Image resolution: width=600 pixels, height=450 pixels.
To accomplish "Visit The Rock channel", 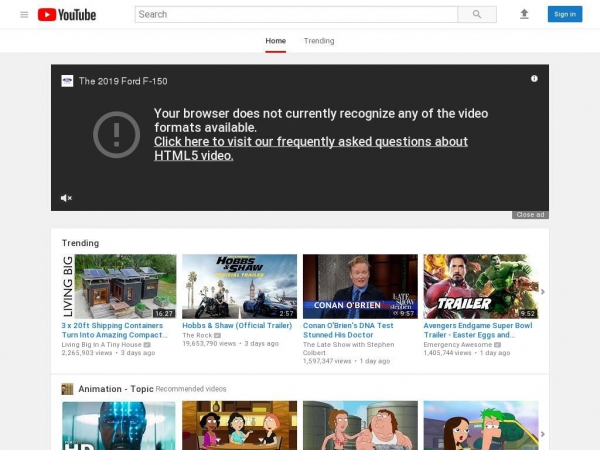I will pyautogui.click(x=197, y=336).
